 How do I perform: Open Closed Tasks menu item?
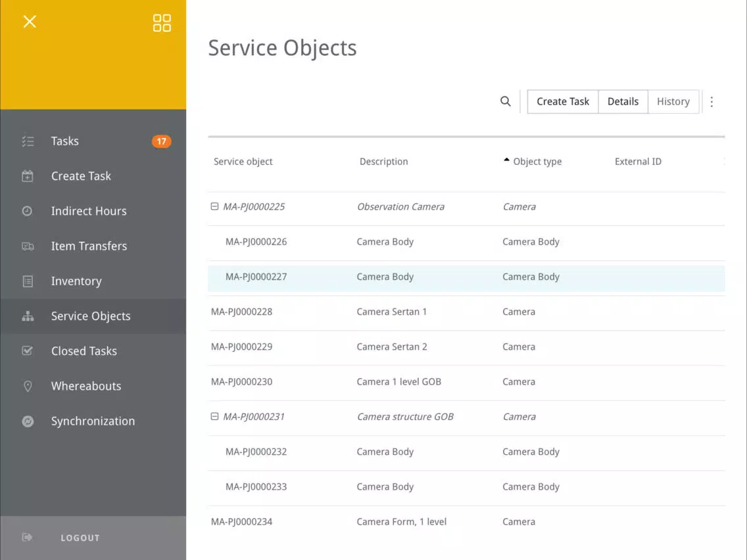point(93,351)
